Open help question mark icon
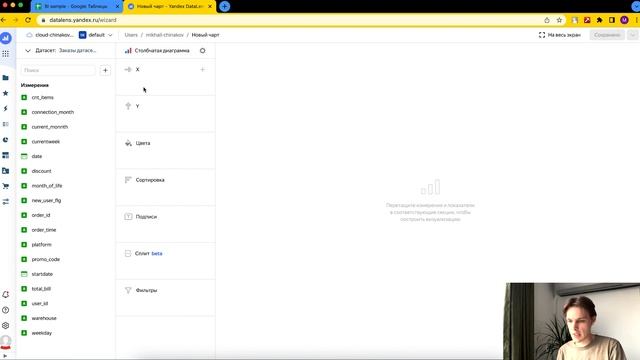This screenshot has width=640, height=360. pyautogui.click(x=6, y=310)
